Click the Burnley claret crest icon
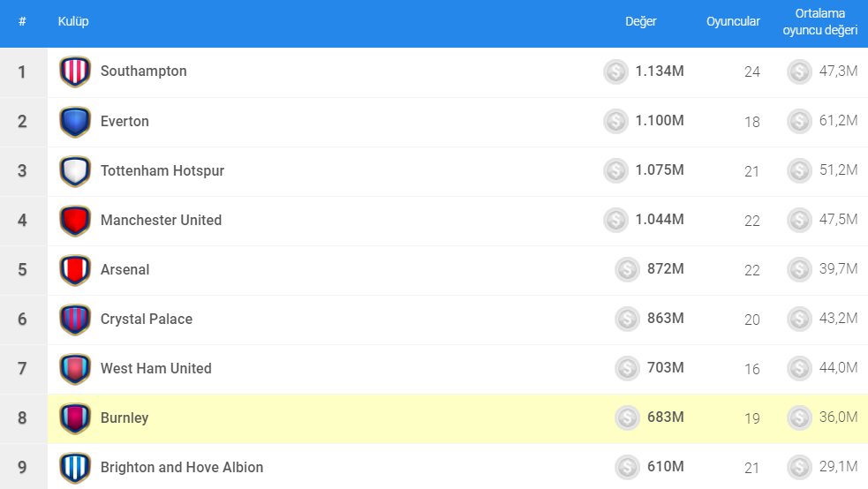Image resolution: width=868 pixels, height=489 pixels. pyautogui.click(x=75, y=418)
